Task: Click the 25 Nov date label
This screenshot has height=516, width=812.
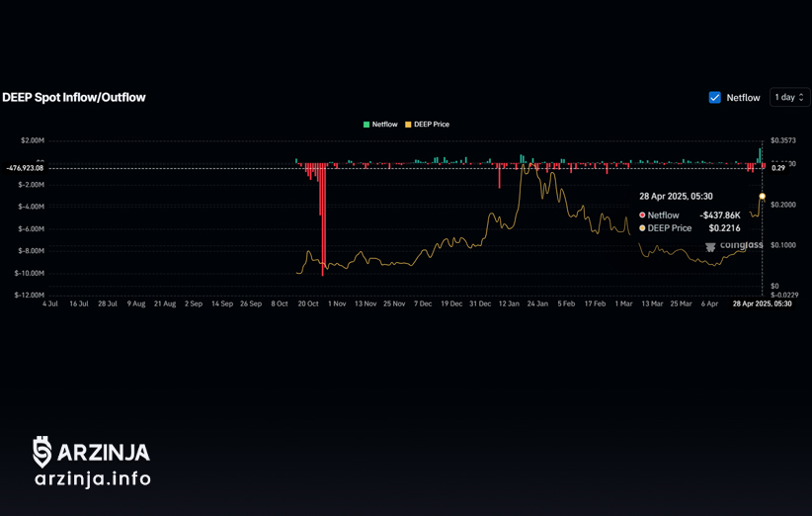Action: pyautogui.click(x=394, y=303)
